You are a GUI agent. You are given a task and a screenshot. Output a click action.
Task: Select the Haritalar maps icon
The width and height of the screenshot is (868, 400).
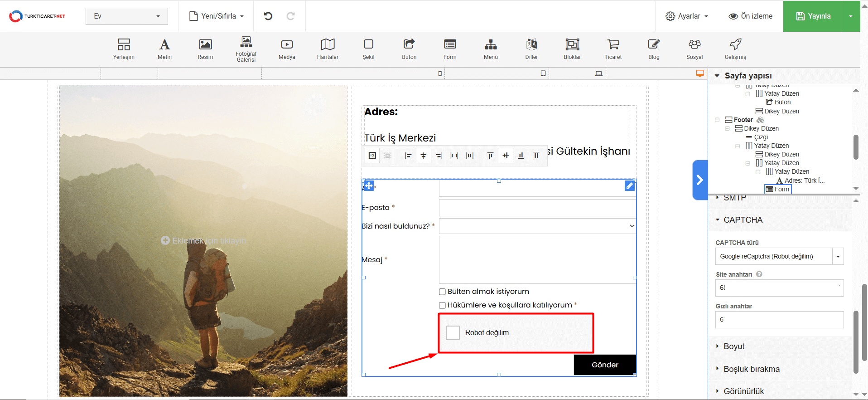[328, 49]
